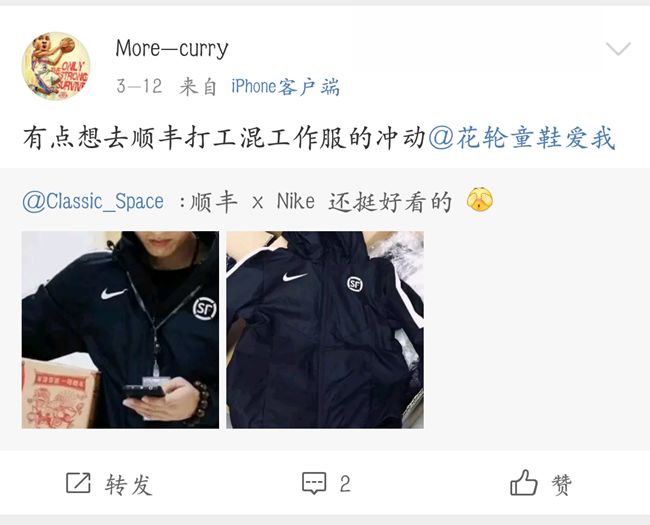Open original post via empty gray card area
Screen dimensions: 650x525
point(535,330)
